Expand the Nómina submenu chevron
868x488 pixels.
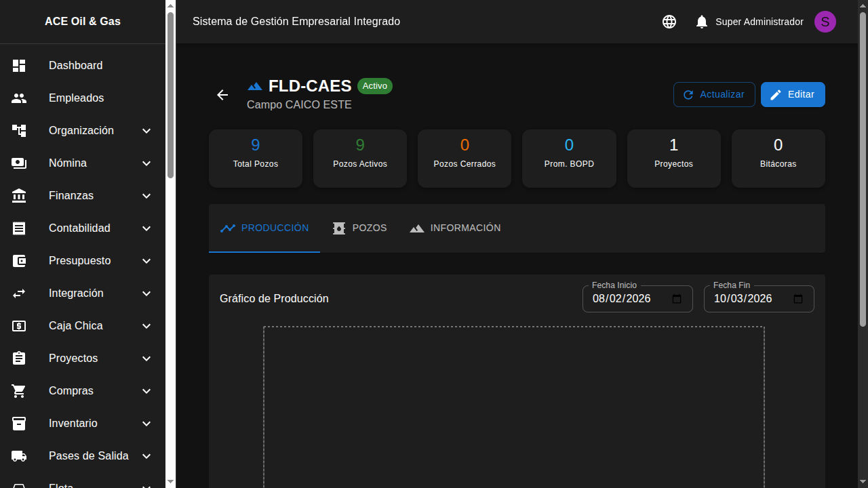(146, 163)
